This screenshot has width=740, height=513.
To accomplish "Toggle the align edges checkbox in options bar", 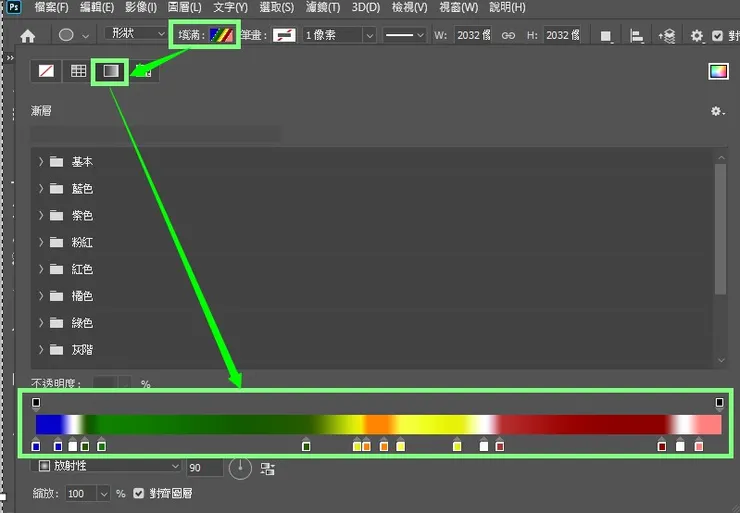I will (717, 36).
